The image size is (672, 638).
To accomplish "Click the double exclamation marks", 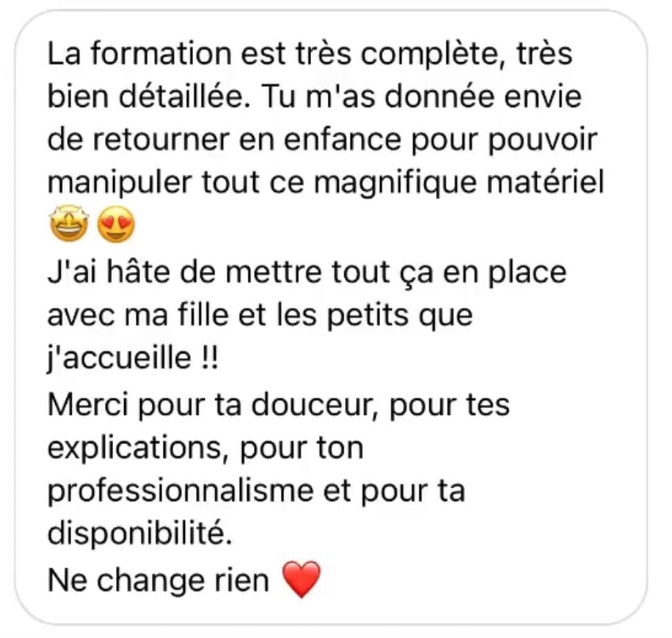I will pyautogui.click(x=209, y=358).
